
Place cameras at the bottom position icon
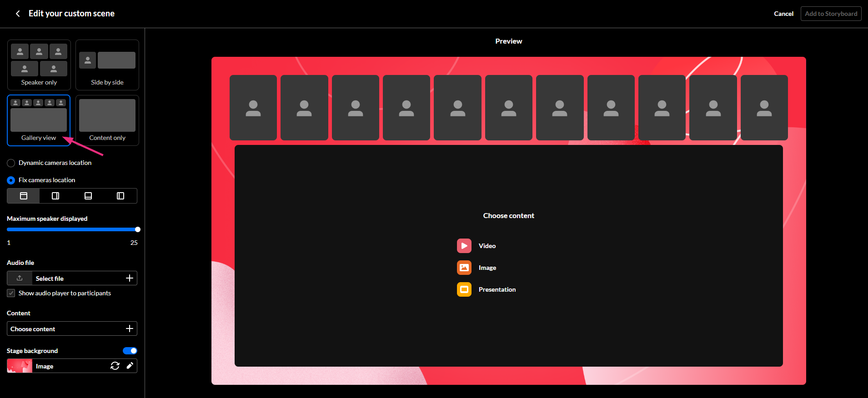pyautogui.click(x=88, y=196)
